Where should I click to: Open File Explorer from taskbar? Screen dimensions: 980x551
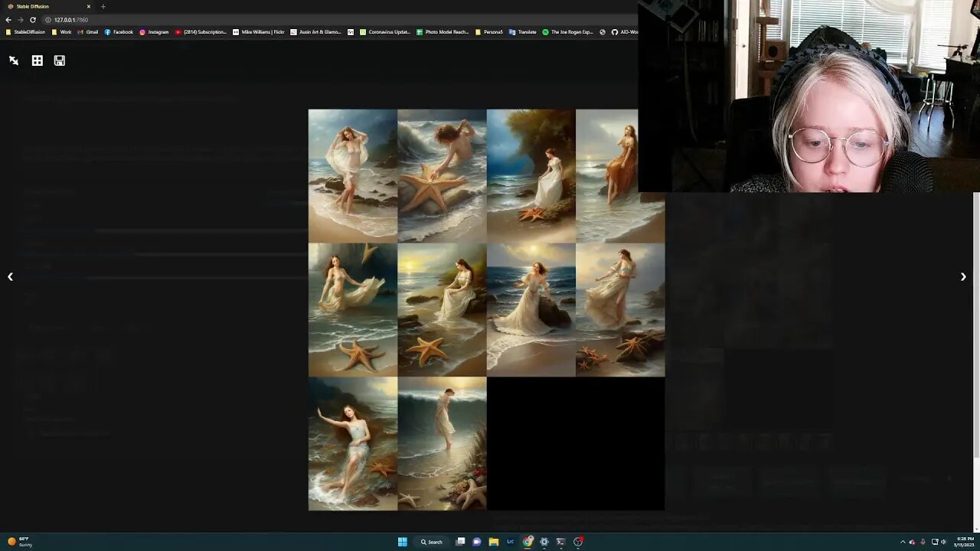pyautogui.click(x=494, y=542)
